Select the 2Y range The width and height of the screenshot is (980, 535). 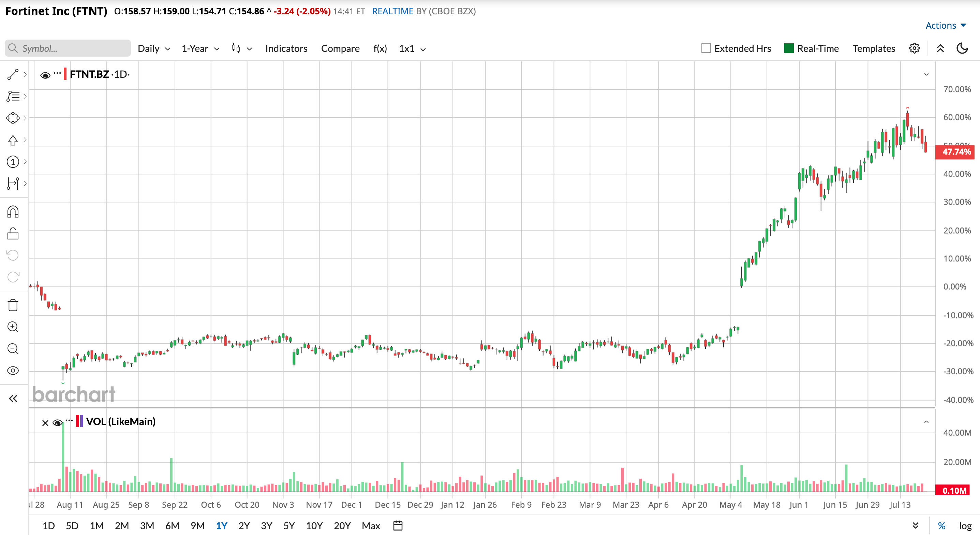pyautogui.click(x=244, y=526)
